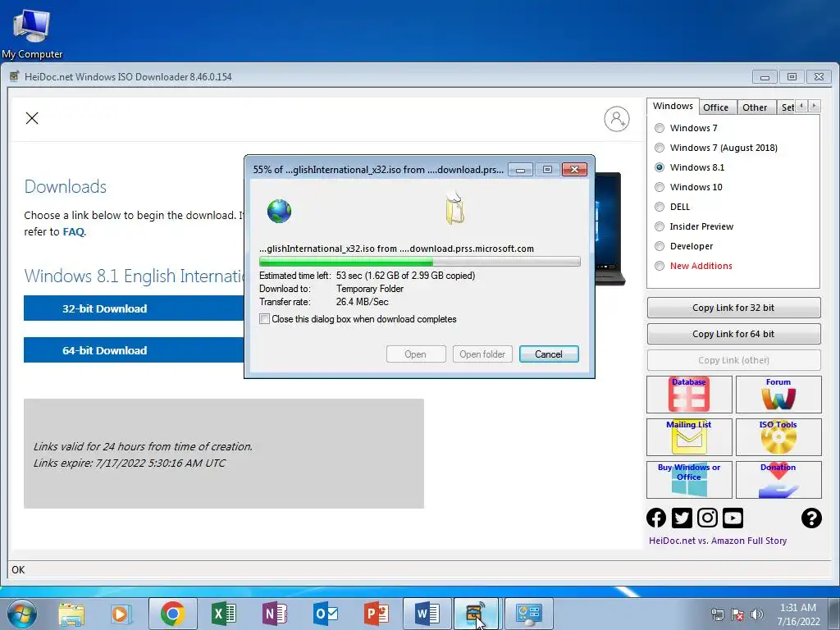
Task: Click the Action Center flag tray icon
Action: point(737,614)
